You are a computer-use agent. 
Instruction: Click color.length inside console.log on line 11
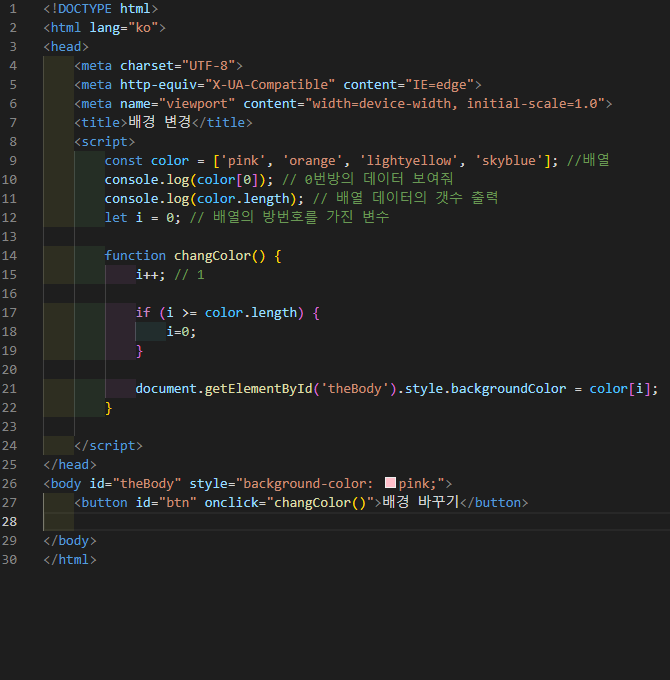(243, 199)
